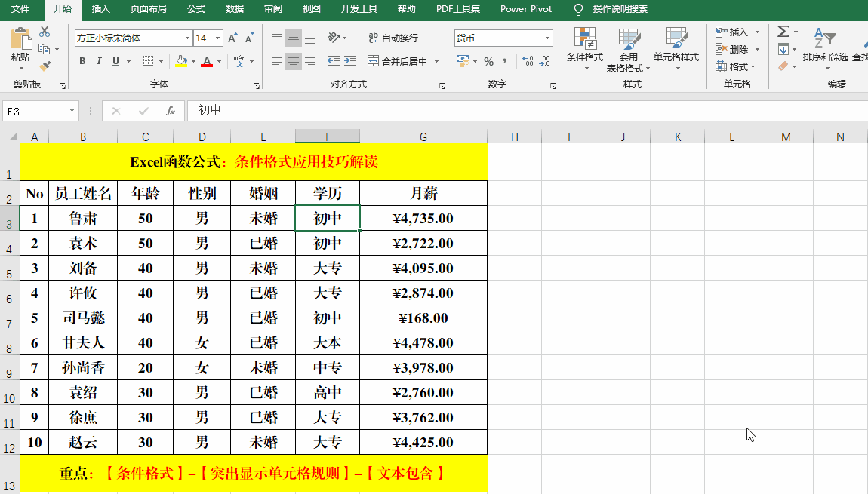Click increase decimal icon
The height and width of the screenshot is (494, 868).
(528, 61)
